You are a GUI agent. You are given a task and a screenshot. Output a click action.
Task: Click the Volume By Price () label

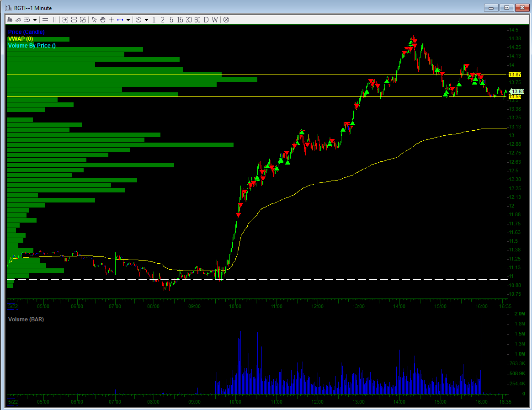(x=32, y=46)
